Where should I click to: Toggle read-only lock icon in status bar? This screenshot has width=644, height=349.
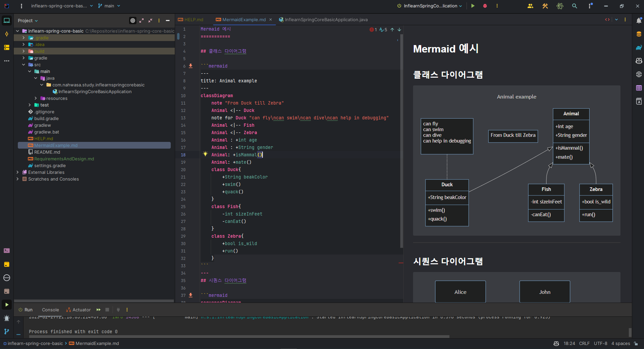(636, 343)
